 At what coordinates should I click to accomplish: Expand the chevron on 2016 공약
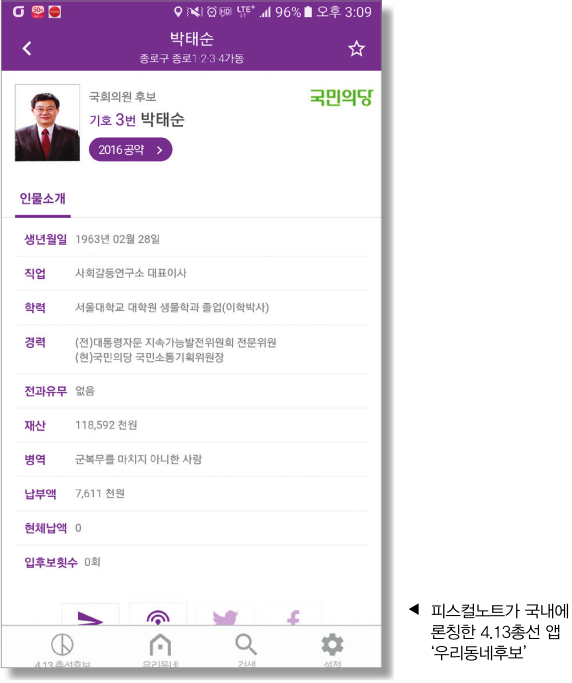pos(160,150)
